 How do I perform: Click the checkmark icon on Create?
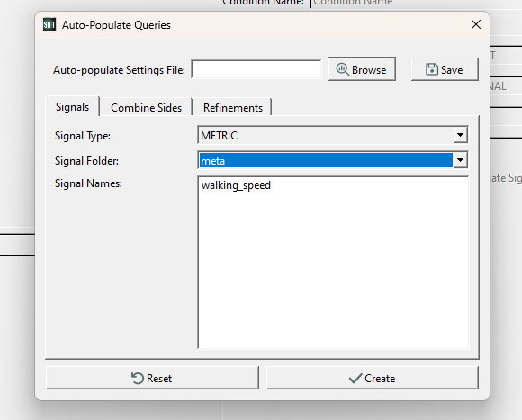pyautogui.click(x=355, y=378)
